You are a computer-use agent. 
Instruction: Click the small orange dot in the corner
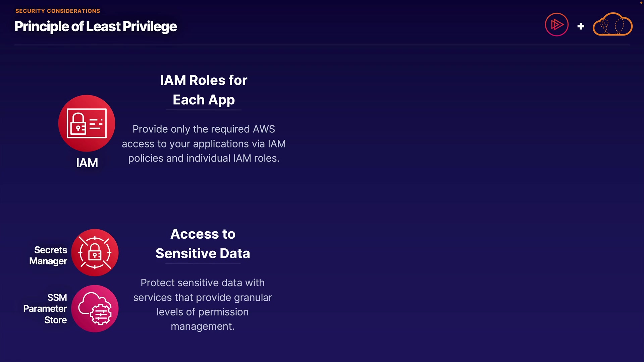pyautogui.click(x=641, y=2)
